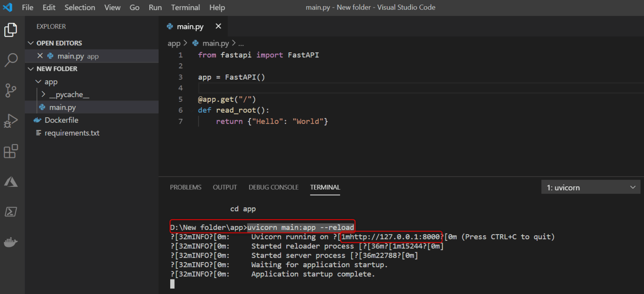Viewport: 644px width, 294px height.
Task: Click the VS Code logo in title bar
Action: (x=8, y=7)
